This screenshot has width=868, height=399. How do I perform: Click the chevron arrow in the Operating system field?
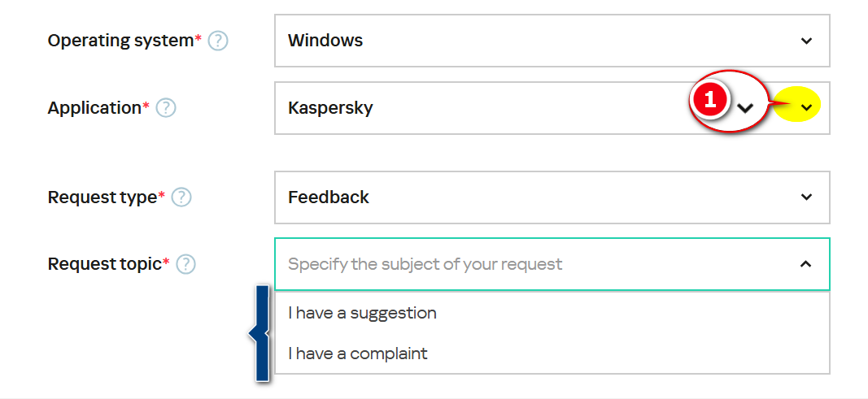pos(806,41)
